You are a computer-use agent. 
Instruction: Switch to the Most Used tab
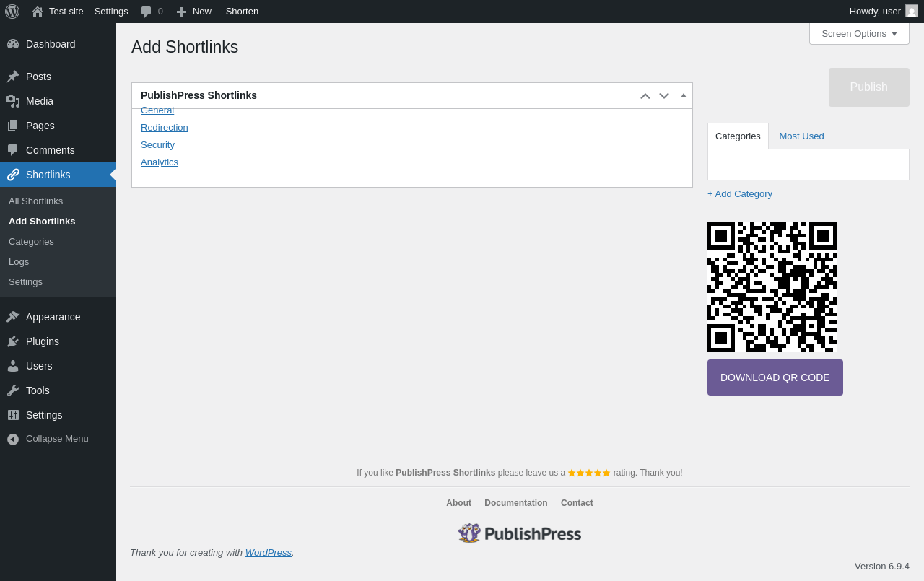801,136
